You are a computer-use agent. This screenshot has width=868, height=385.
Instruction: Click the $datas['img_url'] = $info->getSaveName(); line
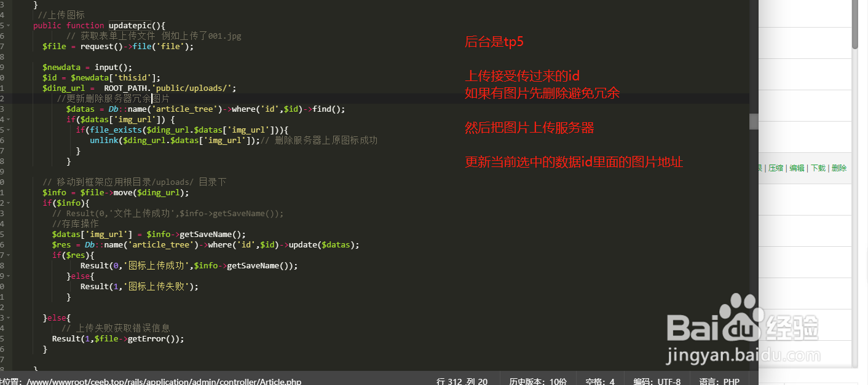pos(149,234)
